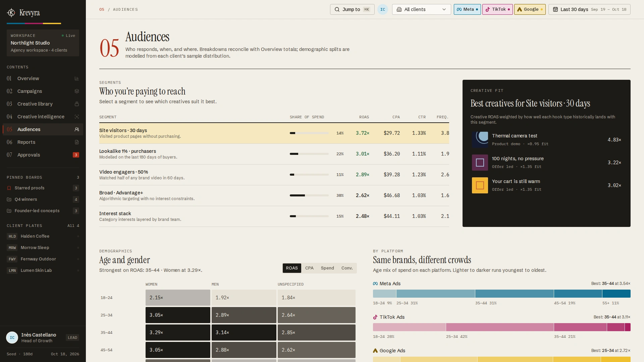Image resolution: width=644 pixels, height=362 pixels.
Task: Click the calendar icon in date range
Action: 555,9
